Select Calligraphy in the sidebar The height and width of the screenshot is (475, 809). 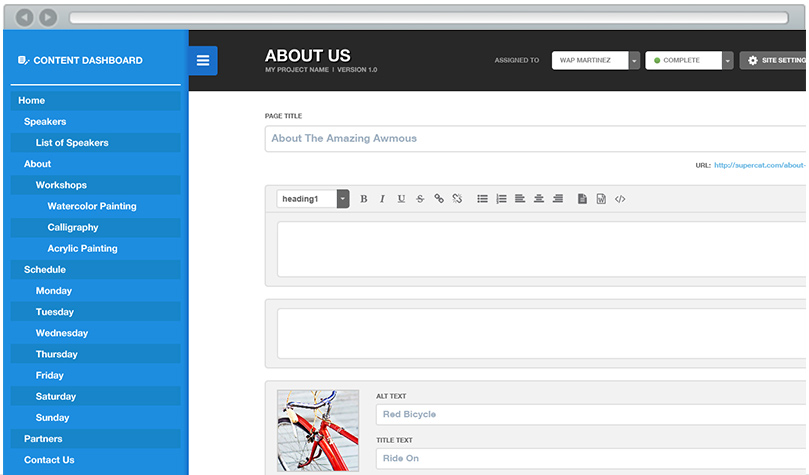95,227
